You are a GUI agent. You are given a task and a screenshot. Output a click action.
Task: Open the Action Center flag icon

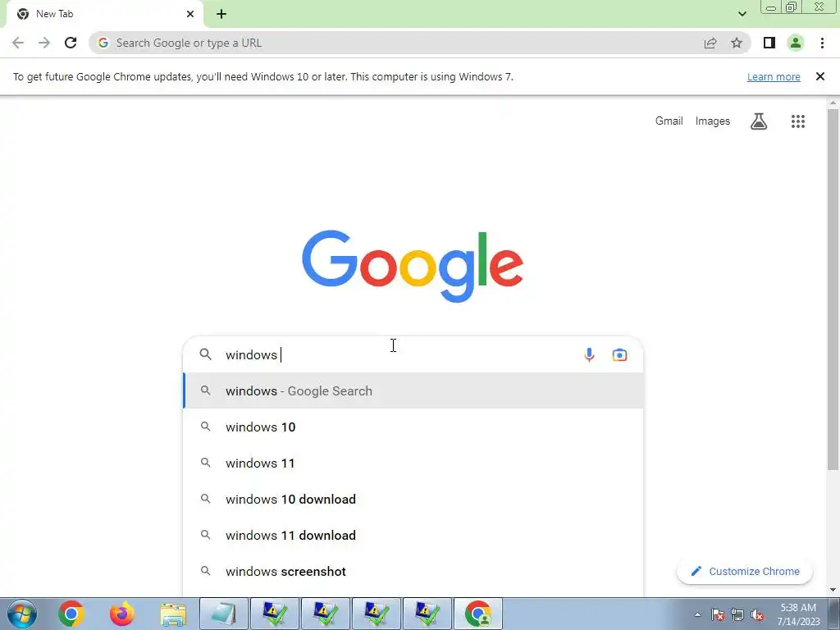click(x=718, y=614)
